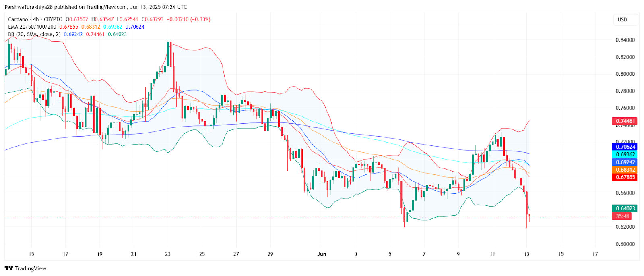Click the 29 date label on time axis
The height and width of the screenshot is (276, 644).
[x=270, y=254]
